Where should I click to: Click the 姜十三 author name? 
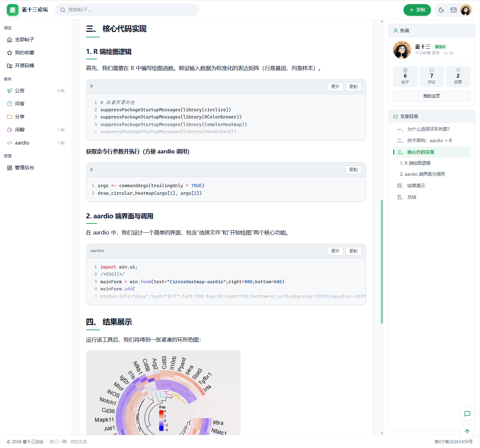click(423, 47)
